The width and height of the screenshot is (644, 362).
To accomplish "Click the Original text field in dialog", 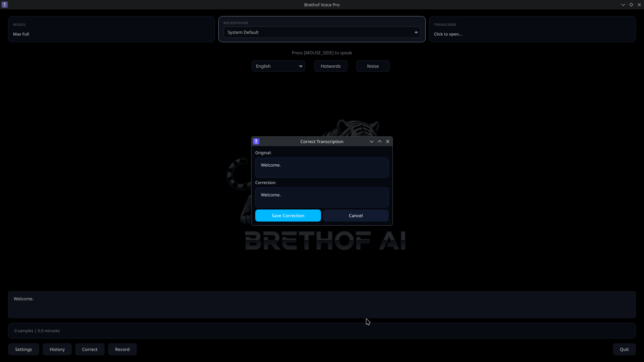I will [x=322, y=168].
